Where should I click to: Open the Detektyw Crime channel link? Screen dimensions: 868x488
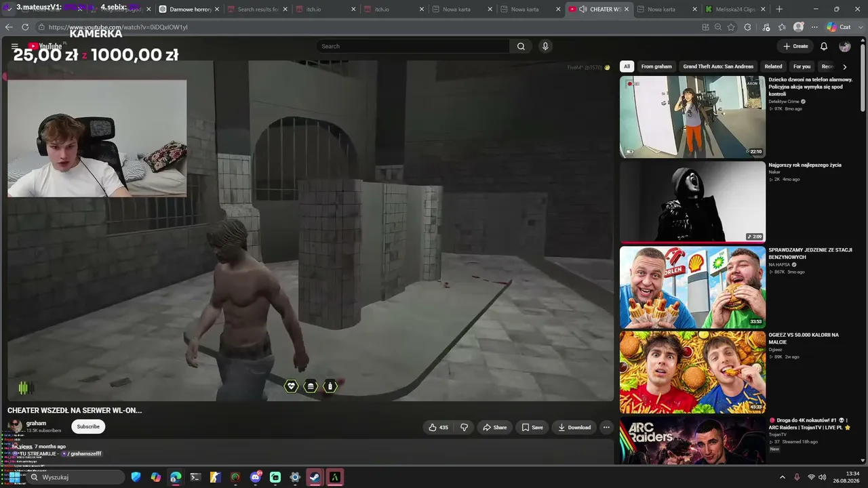[x=784, y=102]
